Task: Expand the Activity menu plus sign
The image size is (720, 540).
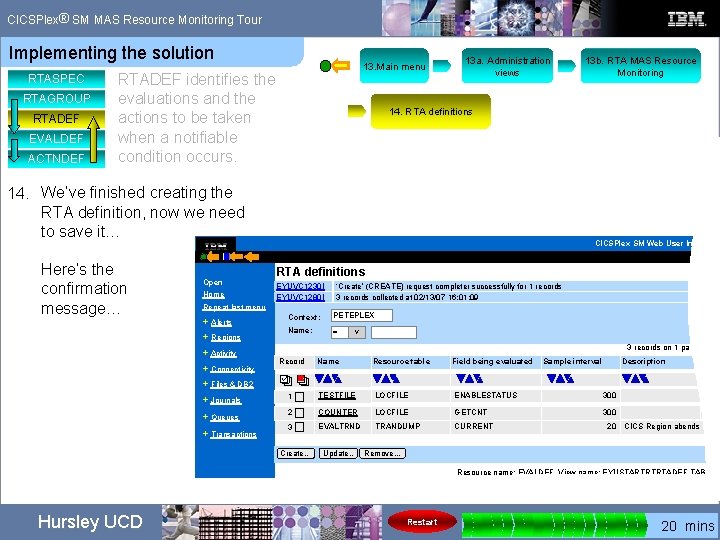Action: coord(206,353)
